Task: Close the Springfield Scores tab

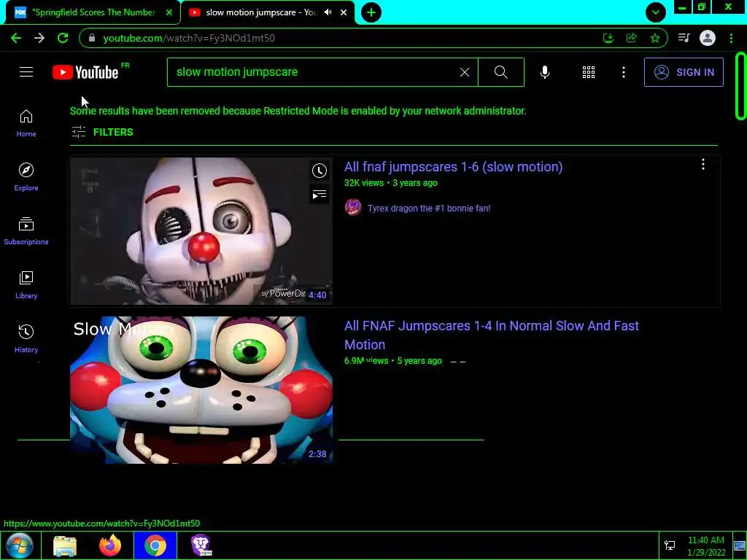Action: pos(169,13)
